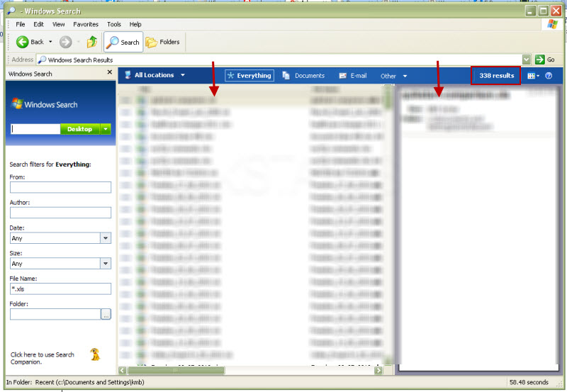Select the E-mail filter tab
Screen dimensions: 567x392
click(x=353, y=76)
